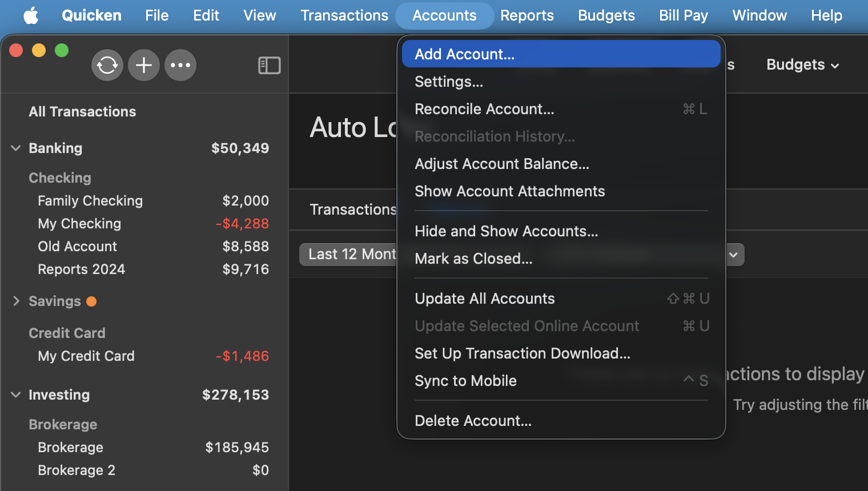The image size is (868, 491).
Task: Collapse the Investing section
Action: click(15, 395)
